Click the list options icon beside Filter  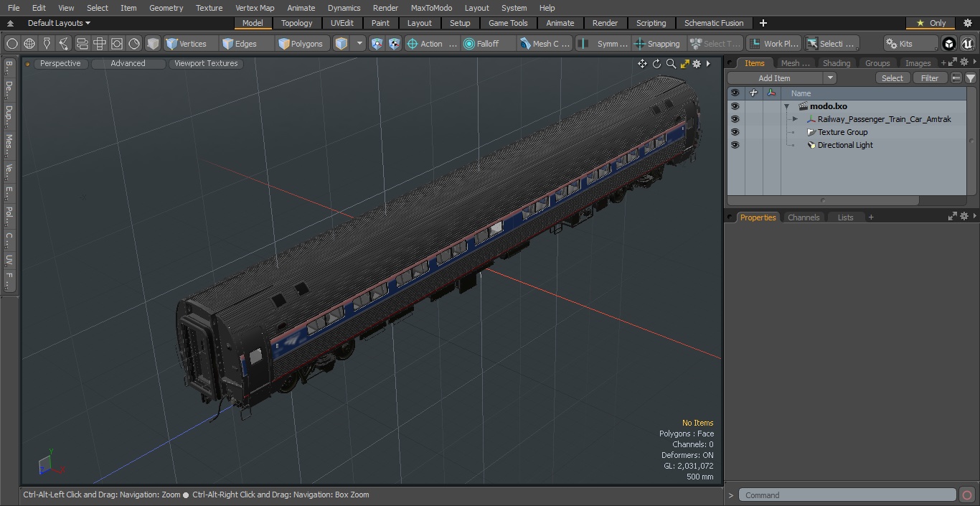click(956, 78)
